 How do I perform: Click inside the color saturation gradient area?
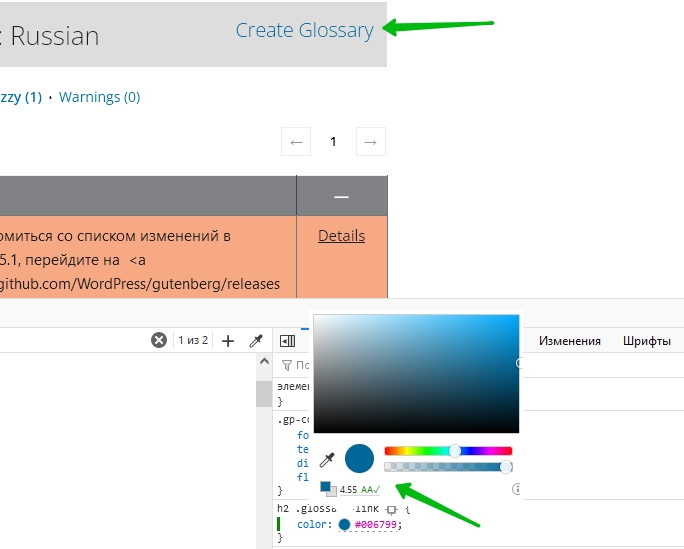416,372
